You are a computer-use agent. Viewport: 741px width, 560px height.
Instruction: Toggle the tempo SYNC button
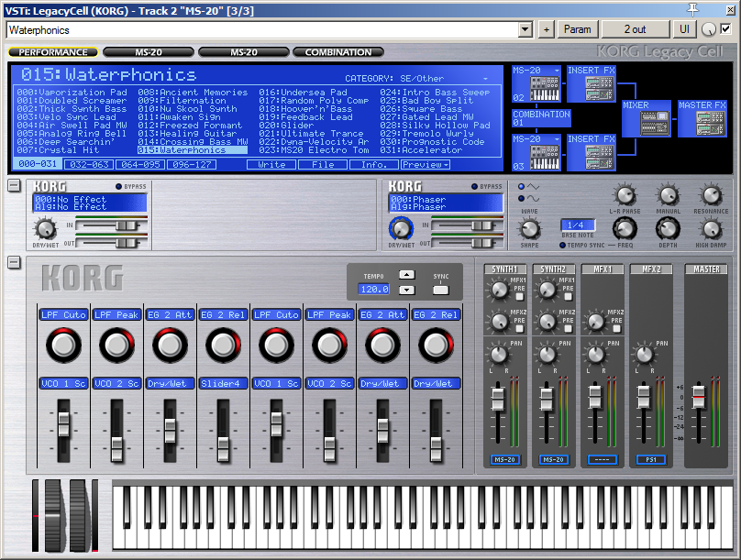(x=440, y=290)
